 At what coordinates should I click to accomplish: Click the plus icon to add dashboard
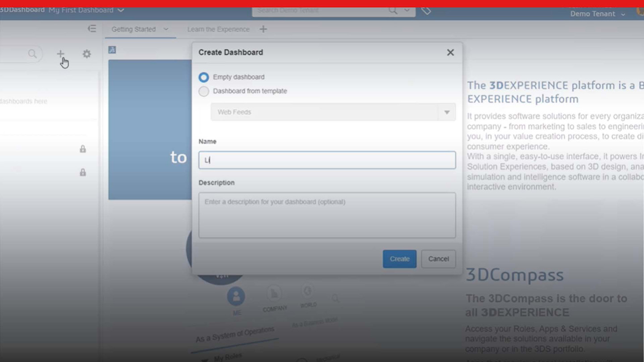(x=60, y=54)
